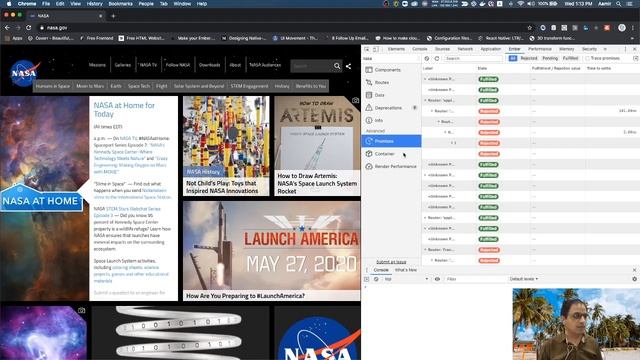The width and height of the screenshot is (640, 360).
Task: Filter promises by All
Action: (x=513, y=58)
